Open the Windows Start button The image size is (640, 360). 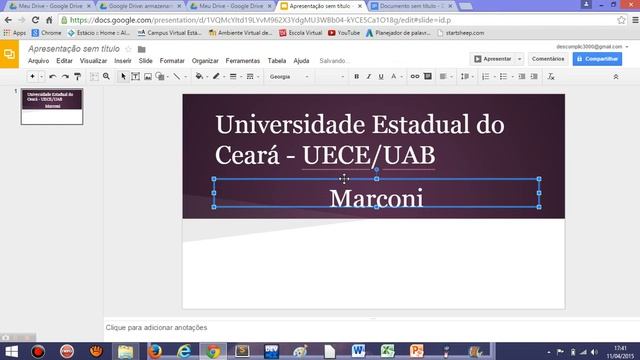pyautogui.click(x=11, y=351)
